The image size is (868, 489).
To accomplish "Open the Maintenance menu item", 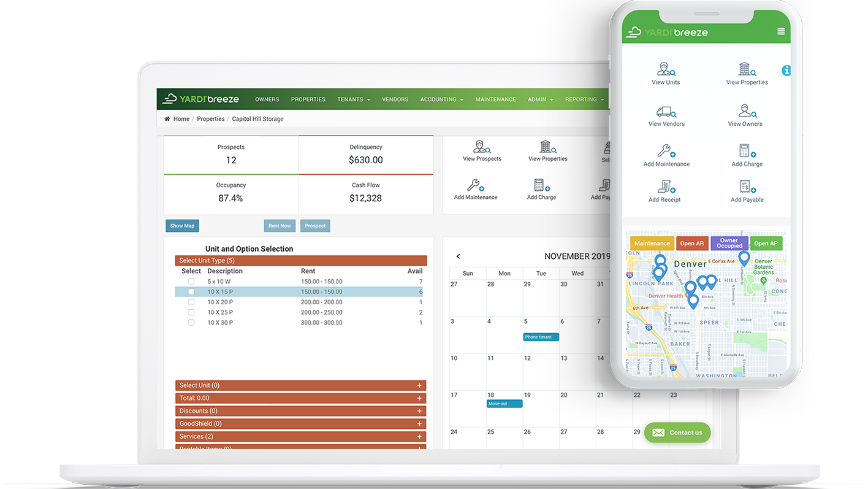I will pyautogui.click(x=495, y=99).
